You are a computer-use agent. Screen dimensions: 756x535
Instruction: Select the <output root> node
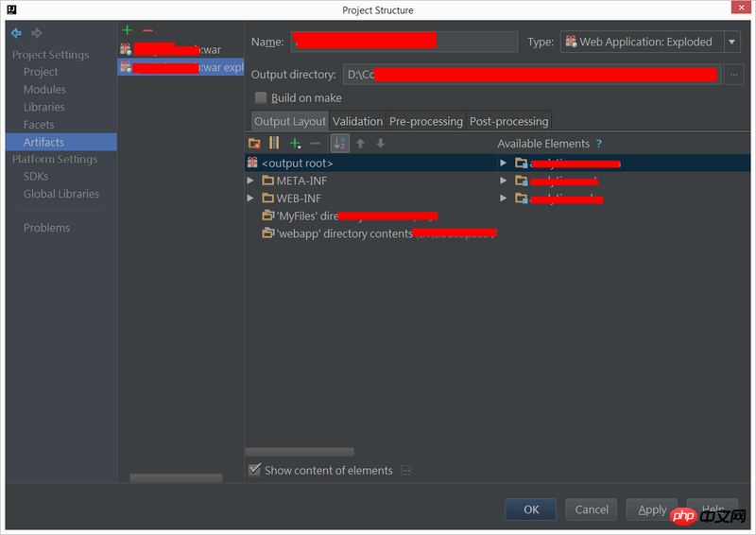pos(370,164)
